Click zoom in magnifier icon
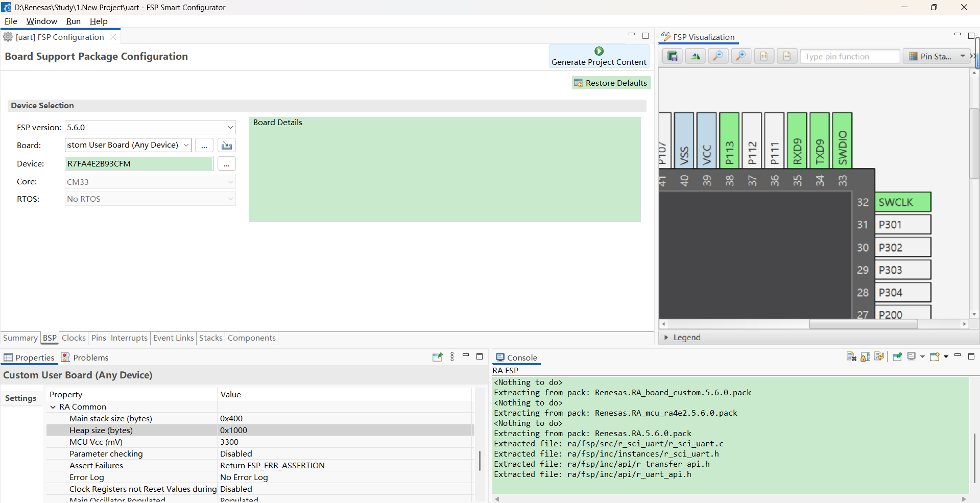The width and height of the screenshot is (980, 503). (x=741, y=56)
